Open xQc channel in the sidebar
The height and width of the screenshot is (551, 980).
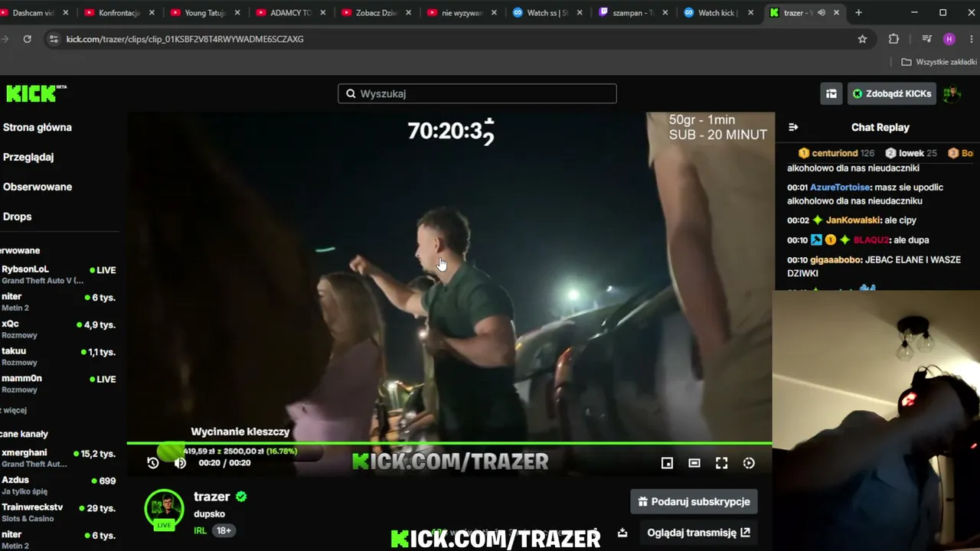(59, 329)
